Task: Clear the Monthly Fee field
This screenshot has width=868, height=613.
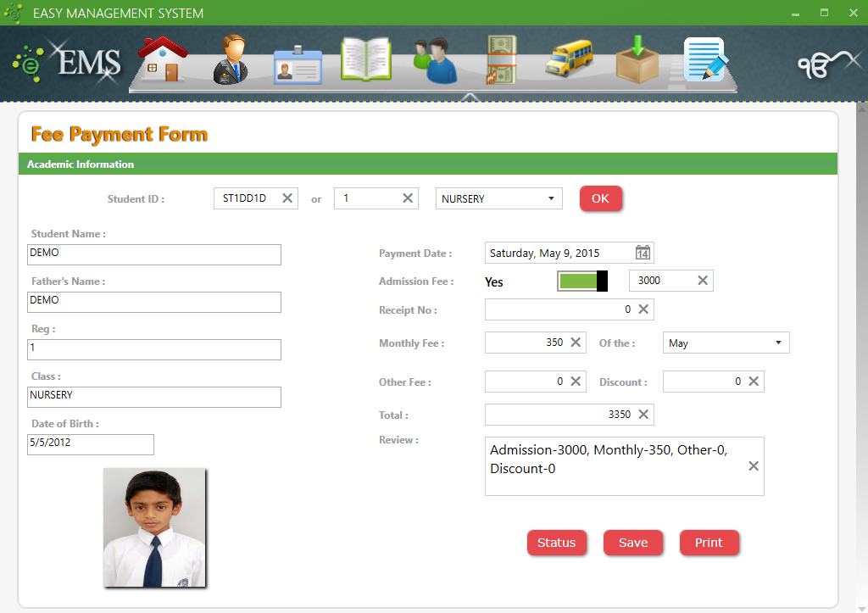Action: [x=576, y=343]
